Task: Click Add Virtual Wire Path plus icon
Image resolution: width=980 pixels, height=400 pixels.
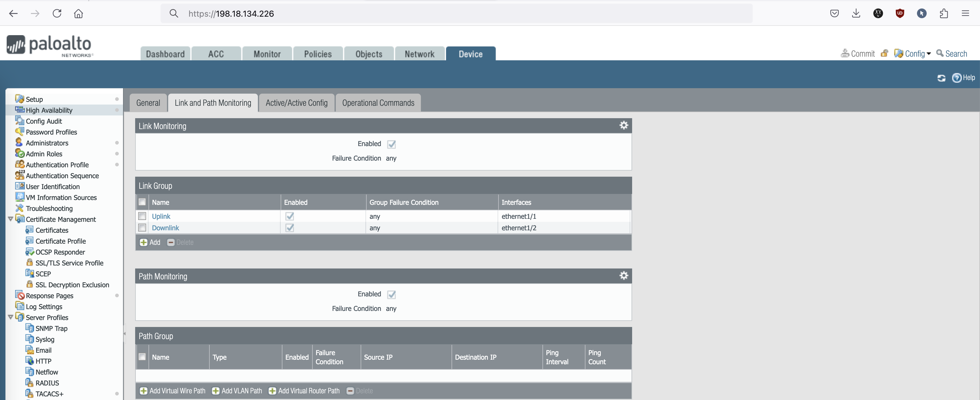Action: [x=143, y=391]
